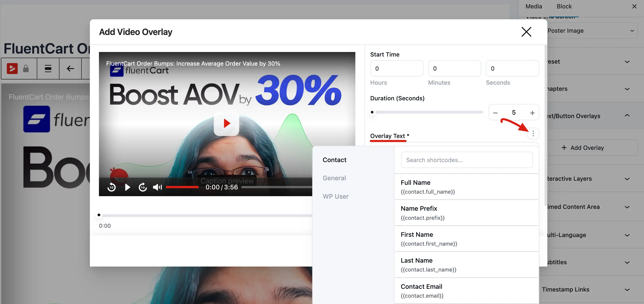
Task: Click the red video block type icon
Action: tap(12, 69)
